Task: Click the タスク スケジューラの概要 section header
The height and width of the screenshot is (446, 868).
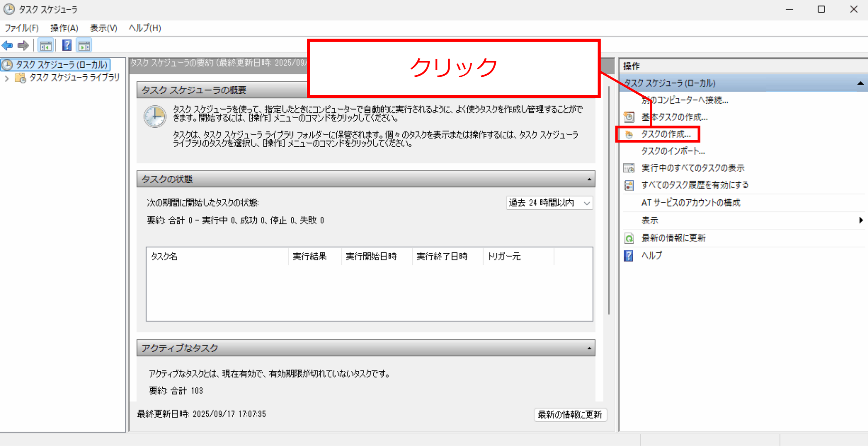Action: pyautogui.click(x=222, y=90)
